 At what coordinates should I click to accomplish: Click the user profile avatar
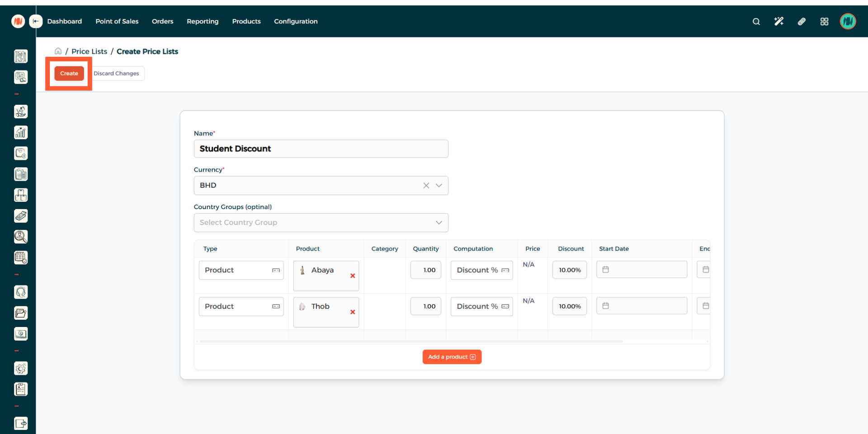point(848,22)
